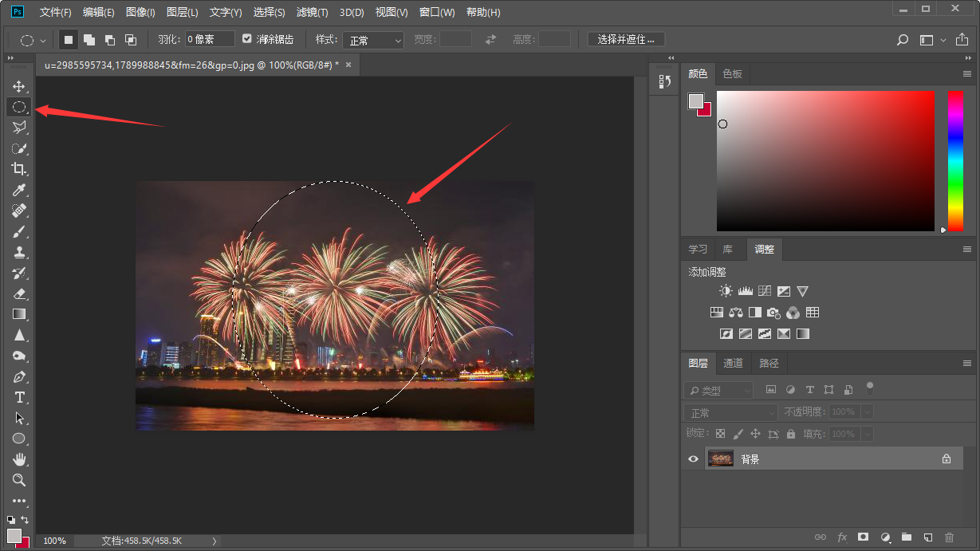Select the Zoom tool in toolbar
Screen dimensions: 980x551
coord(19,480)
